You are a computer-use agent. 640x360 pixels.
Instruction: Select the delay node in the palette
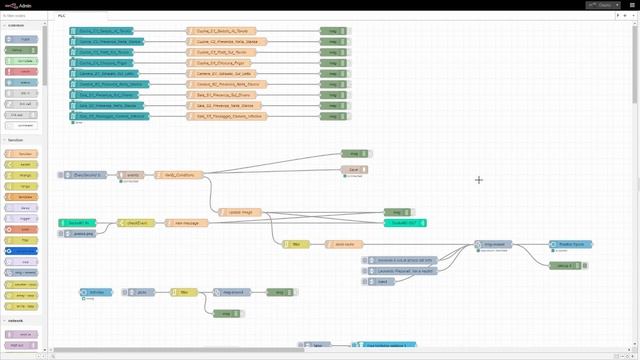tap(22, 208)
